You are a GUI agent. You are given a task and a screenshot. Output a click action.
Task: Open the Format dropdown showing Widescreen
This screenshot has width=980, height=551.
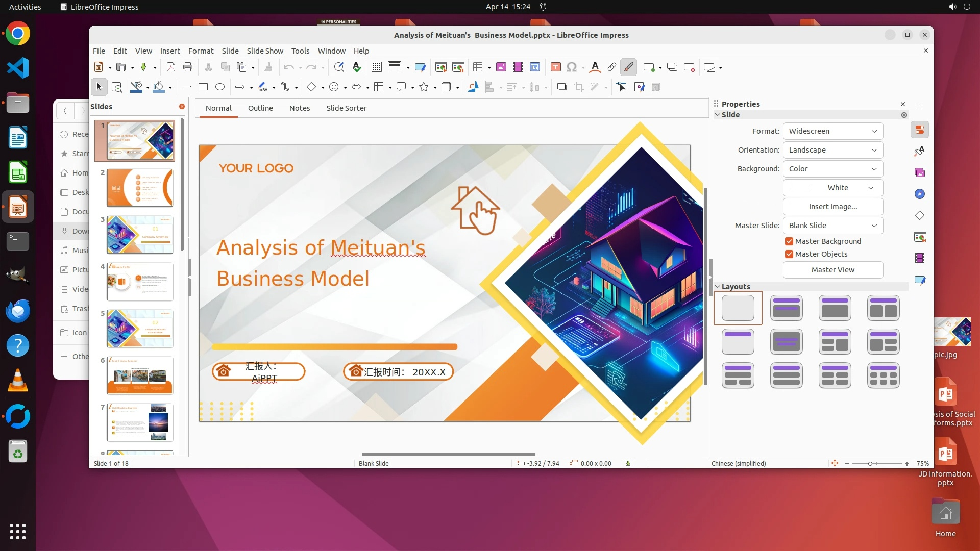coord(832,131)
